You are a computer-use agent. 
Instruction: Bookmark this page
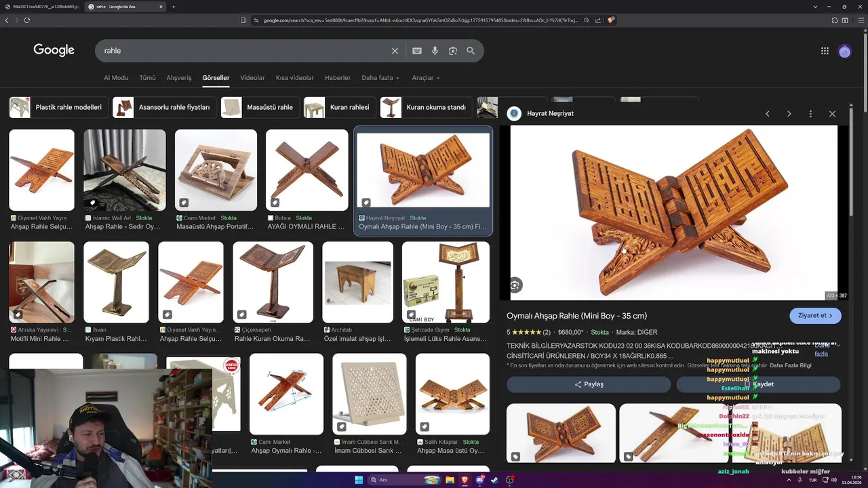click(x=243, y=20)
